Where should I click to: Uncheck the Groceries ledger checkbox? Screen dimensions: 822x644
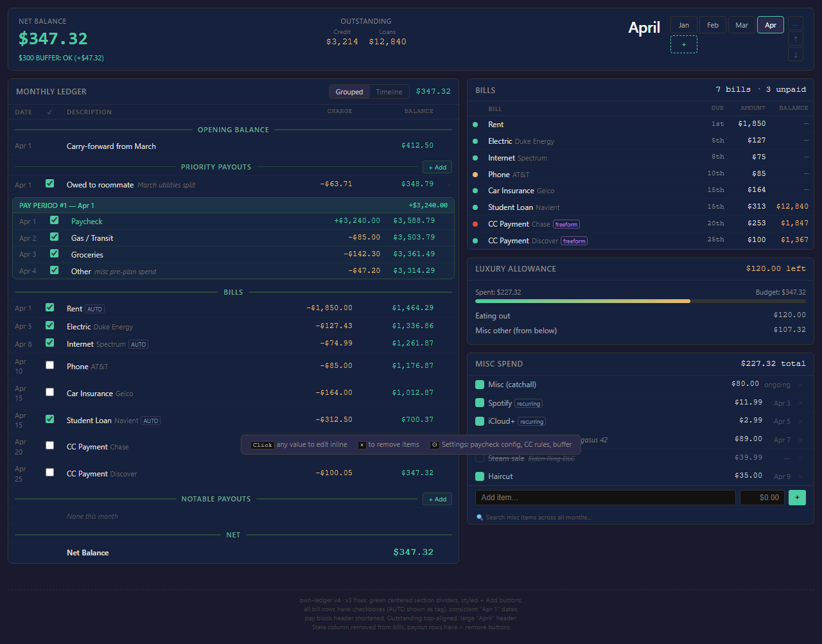(54, 254)
